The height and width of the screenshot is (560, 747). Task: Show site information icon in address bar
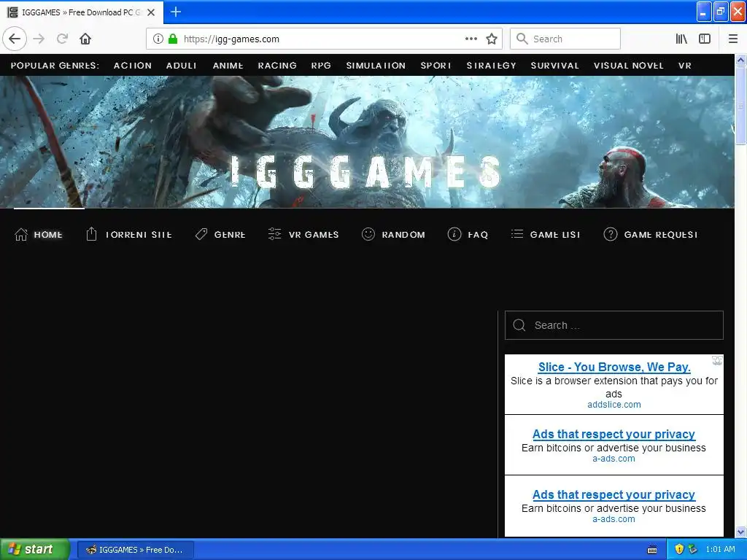158,39
